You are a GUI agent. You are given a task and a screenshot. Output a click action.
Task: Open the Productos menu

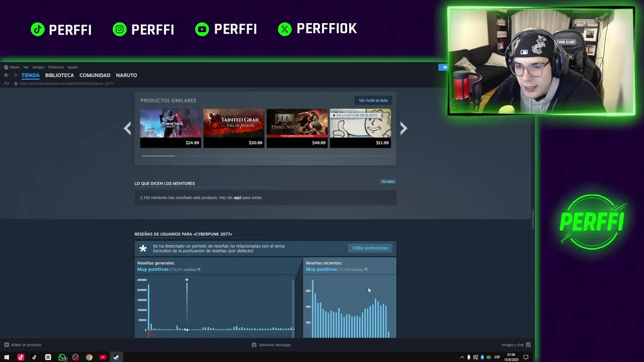(x=56, y=67)
